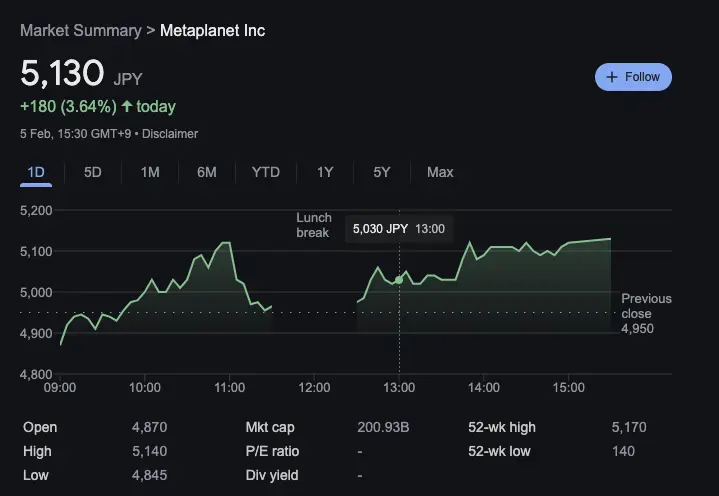719x496 pixels.
Task: Select the YTD chart tab
Action: pos(265,172)
